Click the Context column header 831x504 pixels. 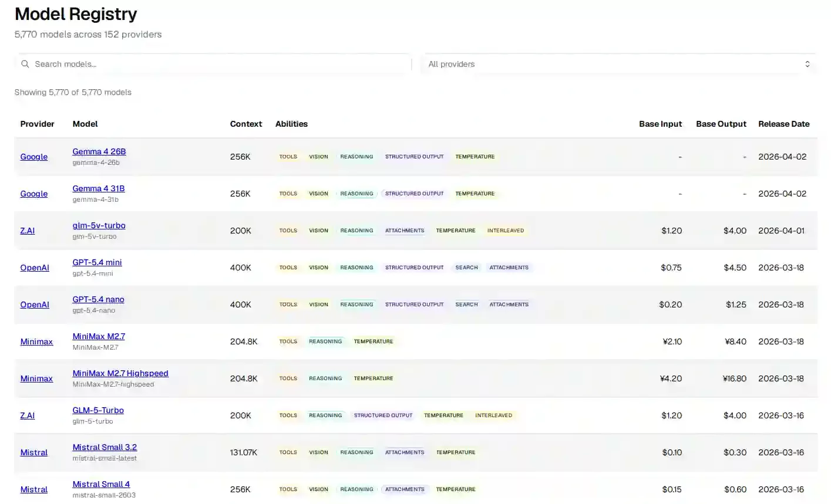coord(245,124)
